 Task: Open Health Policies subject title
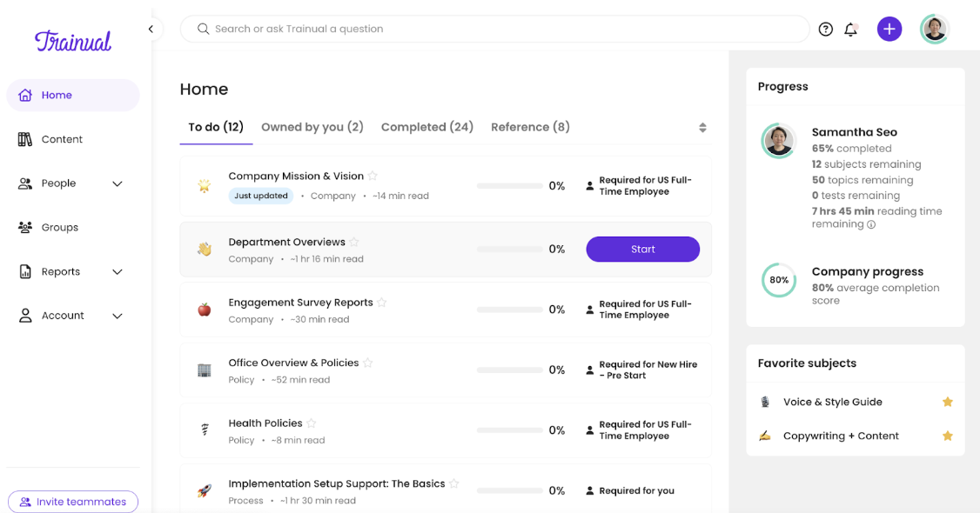click(265, 423)
